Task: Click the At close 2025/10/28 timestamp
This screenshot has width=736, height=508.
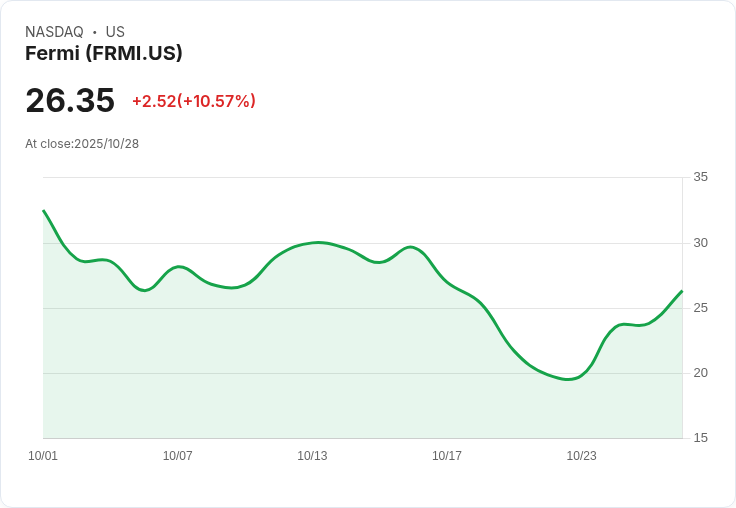Action: [x=82, y=144]
